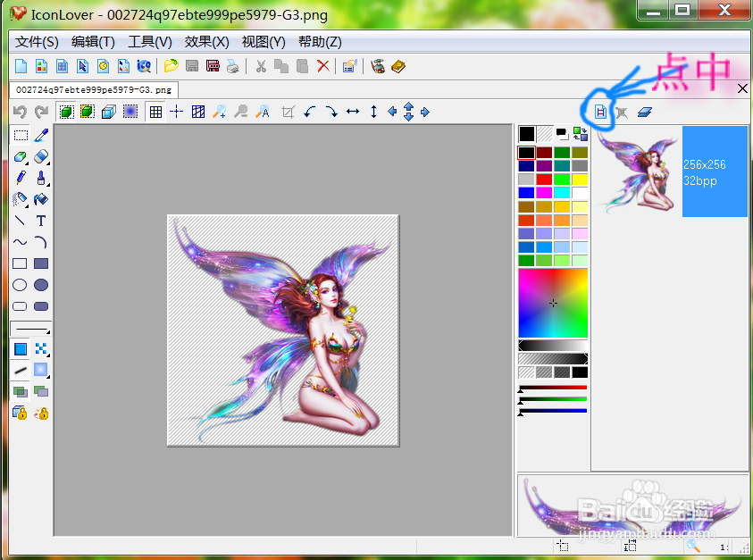Click the new image format icon
753x560 pixels.
[x=600, y=112]
